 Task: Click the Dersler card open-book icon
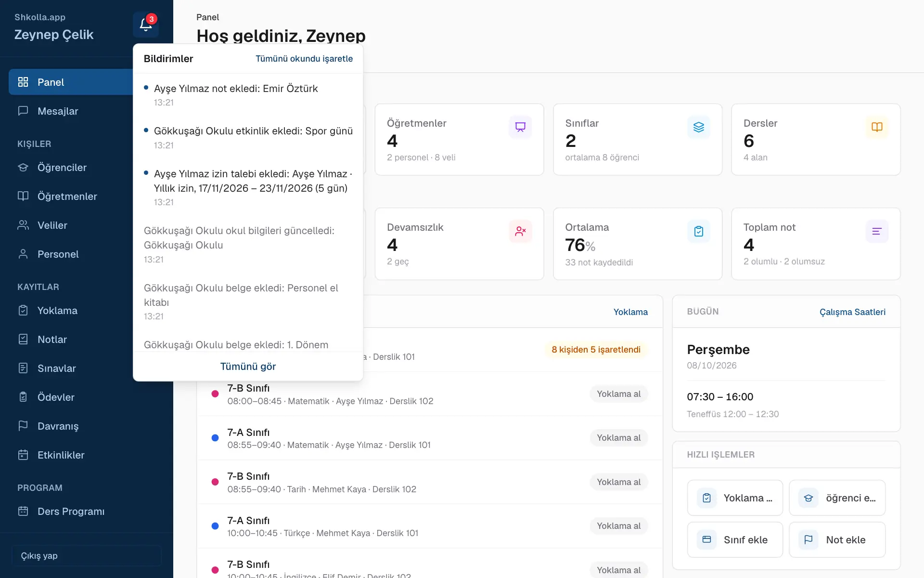coord(877,127)
